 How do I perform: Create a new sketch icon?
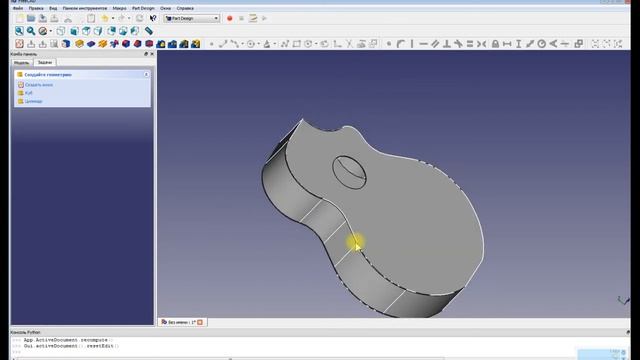pyautogui.click(x=19, y=44)
